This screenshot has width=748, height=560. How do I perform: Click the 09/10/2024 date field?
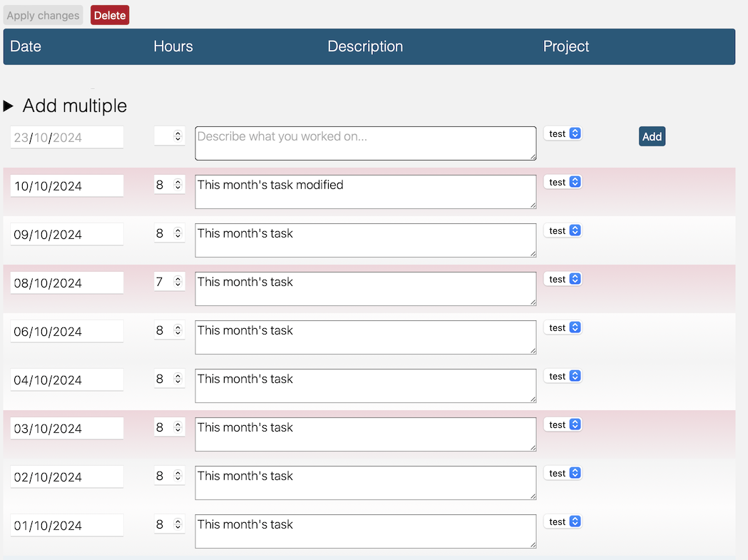[x=67, y=235]
